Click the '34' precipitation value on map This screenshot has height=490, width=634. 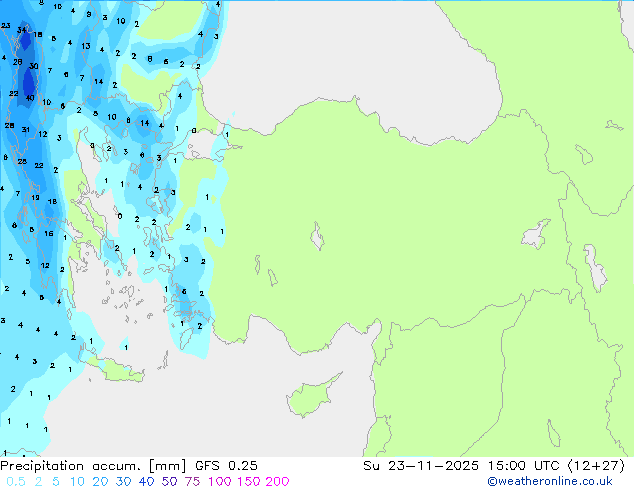(21, 30)
